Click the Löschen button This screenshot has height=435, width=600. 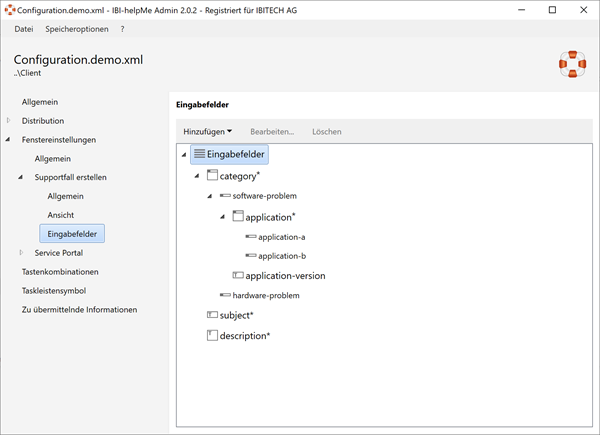coord(327,132)
